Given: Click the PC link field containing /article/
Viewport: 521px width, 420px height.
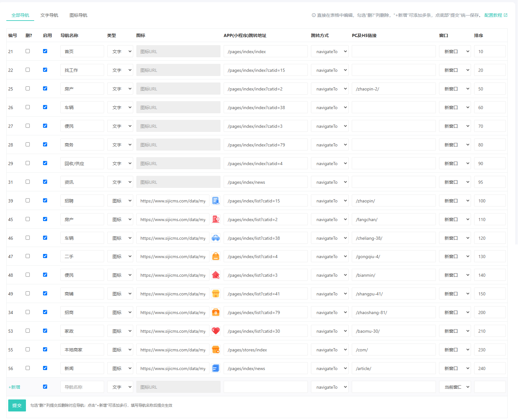Looking at the screenshot, I should pyautogui.click(x=394, y=368).
